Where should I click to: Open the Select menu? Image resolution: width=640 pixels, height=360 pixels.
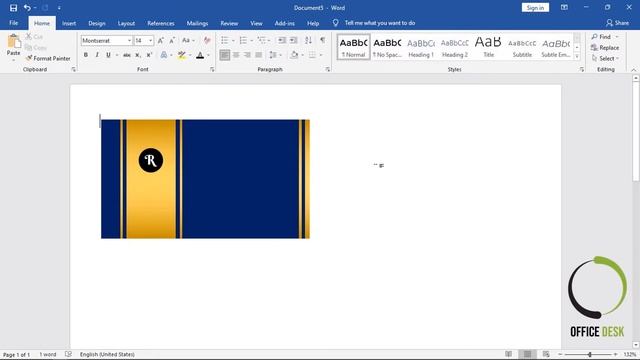pos(605,58)
